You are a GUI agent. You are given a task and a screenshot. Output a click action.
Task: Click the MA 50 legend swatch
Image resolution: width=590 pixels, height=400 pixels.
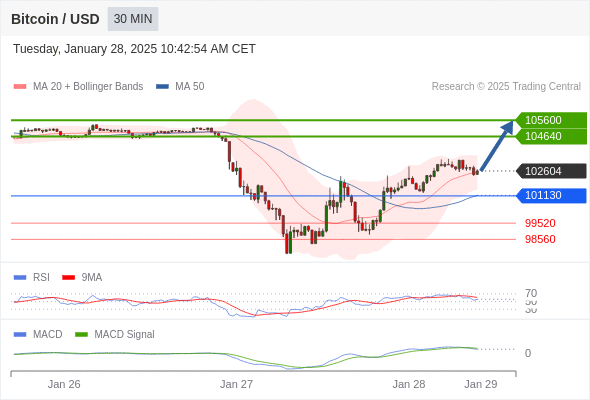[x=163, y=87]
